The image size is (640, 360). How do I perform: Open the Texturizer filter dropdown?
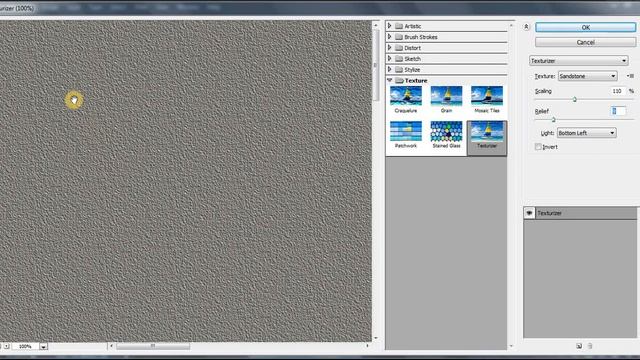click(578, 61)
